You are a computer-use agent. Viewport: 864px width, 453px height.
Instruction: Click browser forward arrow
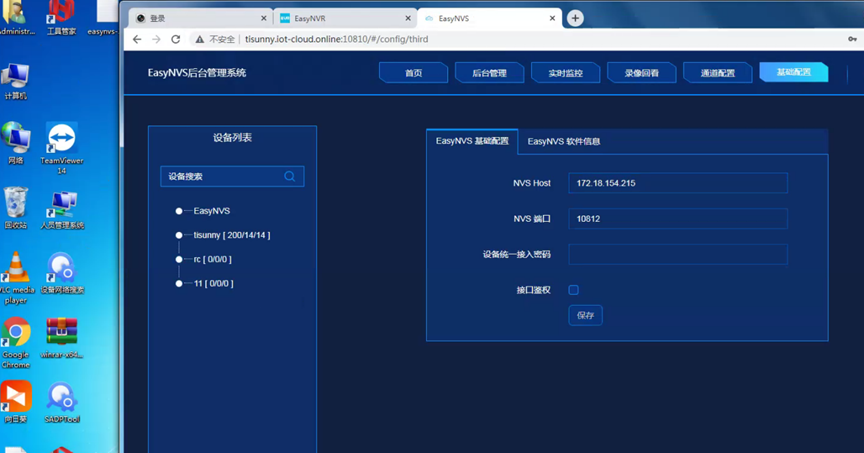[x=156, y=39]
